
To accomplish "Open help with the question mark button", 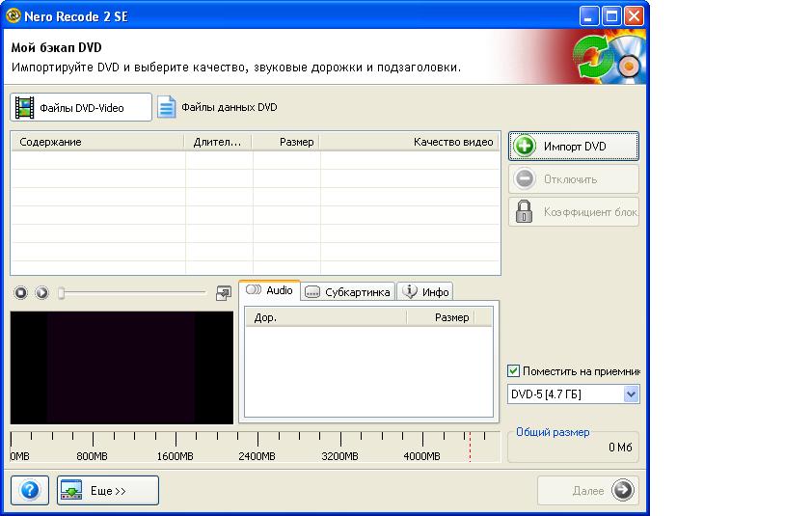I will (30, 490).
